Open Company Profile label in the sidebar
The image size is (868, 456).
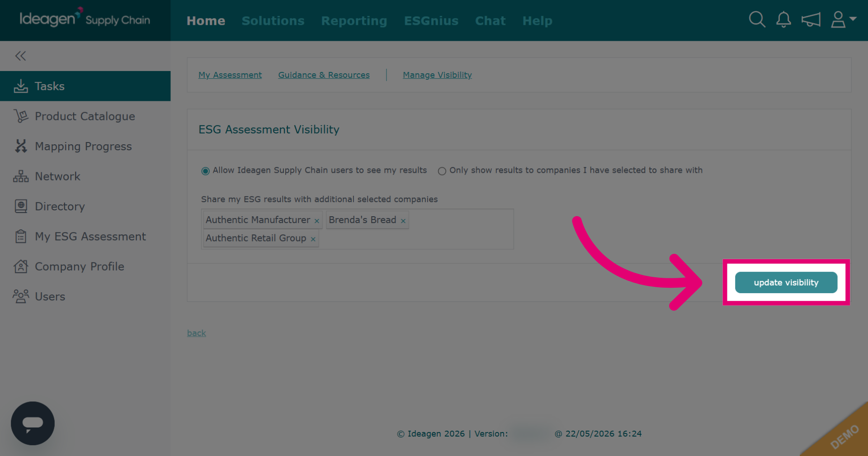(x=80, y=266)
